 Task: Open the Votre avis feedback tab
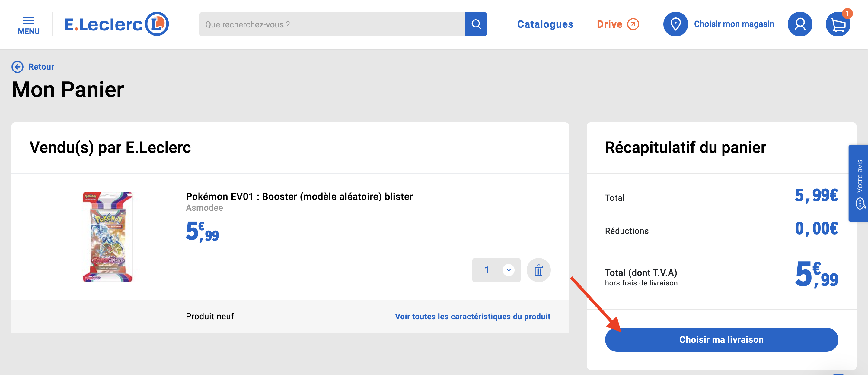tap(859, 183)
